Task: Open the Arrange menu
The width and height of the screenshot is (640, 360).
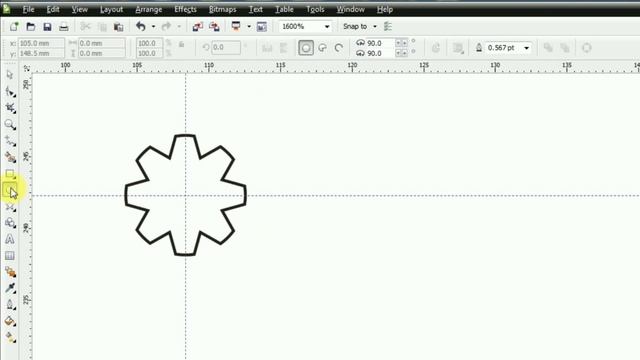Action: (149, 9)
